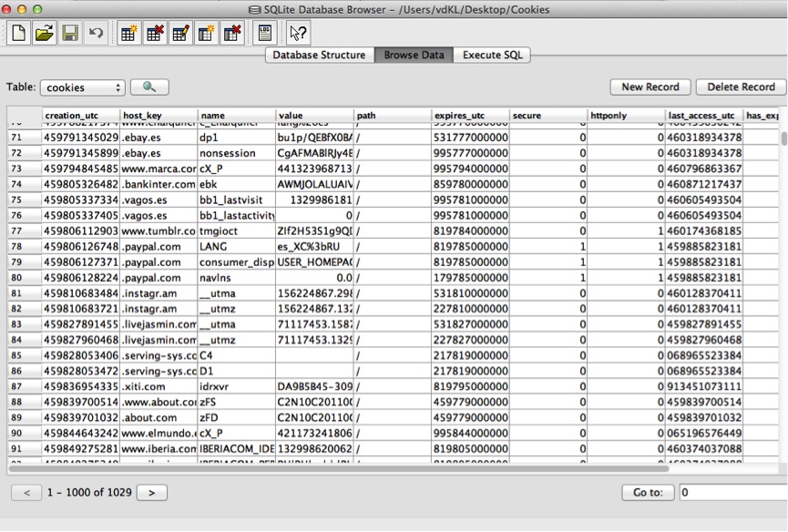
Task: Click the creation_utc column header
Action: [x=81, y=115]
